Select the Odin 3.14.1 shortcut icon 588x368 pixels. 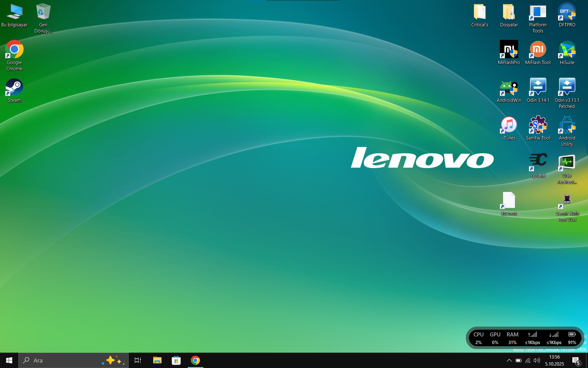click(538, 91)
